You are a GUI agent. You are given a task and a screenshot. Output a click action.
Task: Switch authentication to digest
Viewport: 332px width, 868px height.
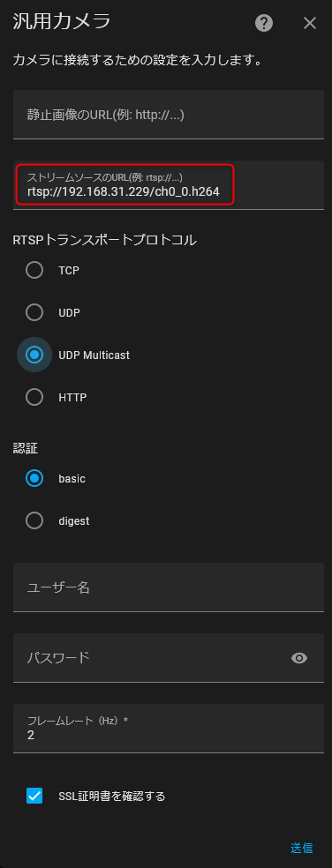point(34,521)
